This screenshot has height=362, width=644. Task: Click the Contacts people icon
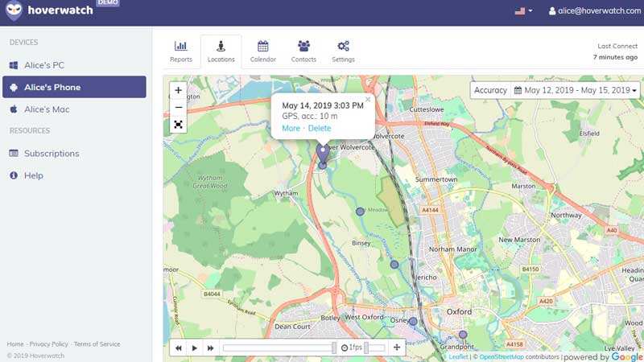303,46
